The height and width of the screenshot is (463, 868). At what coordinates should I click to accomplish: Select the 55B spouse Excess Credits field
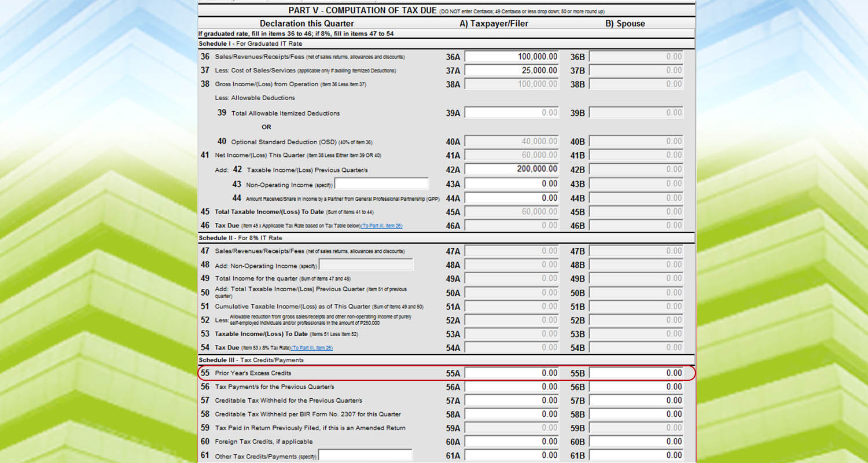636,373
